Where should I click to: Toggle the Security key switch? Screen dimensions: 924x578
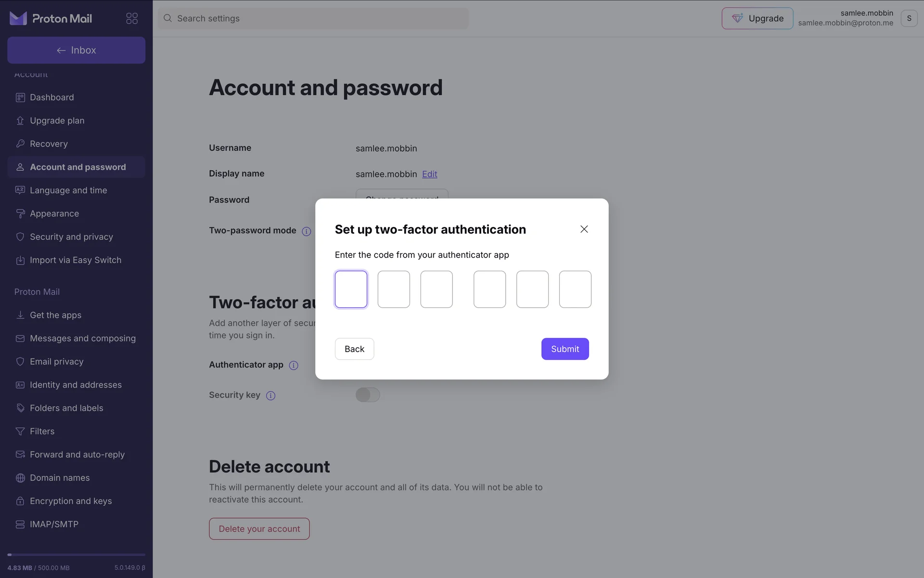368,395
